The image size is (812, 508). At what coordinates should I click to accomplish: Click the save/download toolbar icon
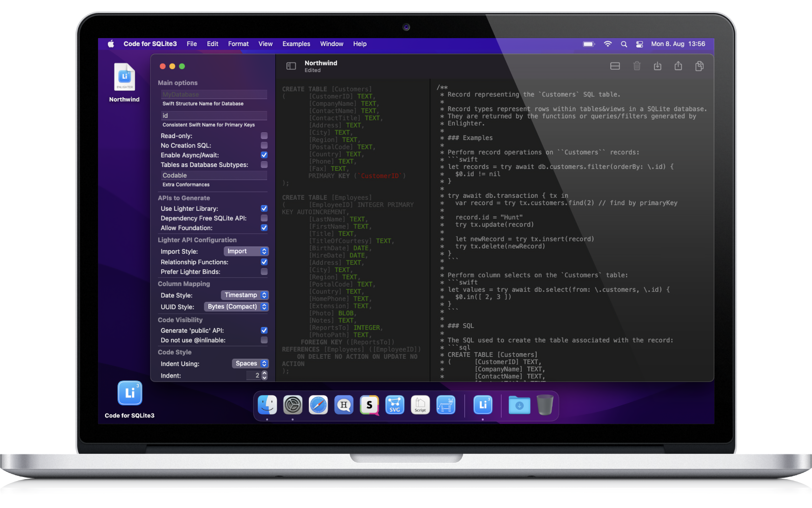[x=657, y=66]
